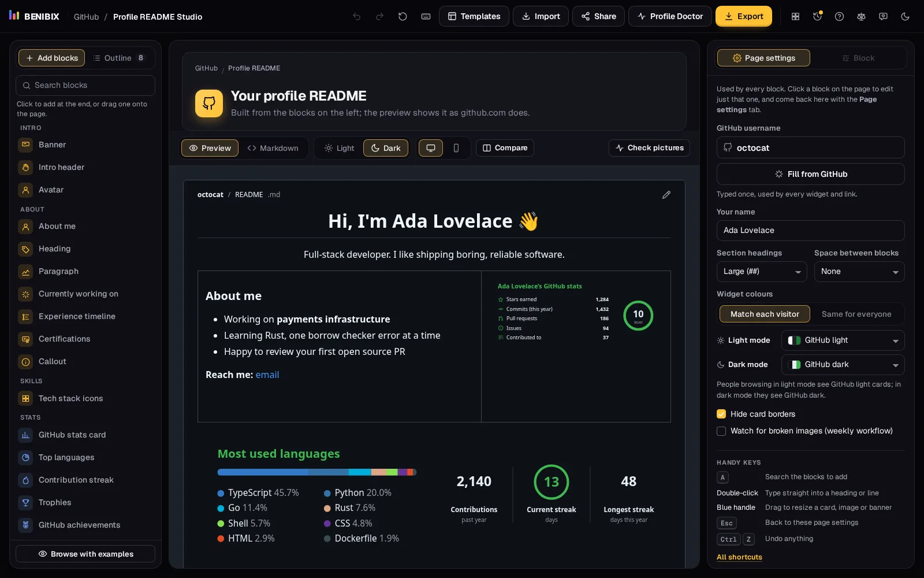Viewport: 924px width, 578px height.
Task: Open the Block settings tab
Action: [858, 58]
